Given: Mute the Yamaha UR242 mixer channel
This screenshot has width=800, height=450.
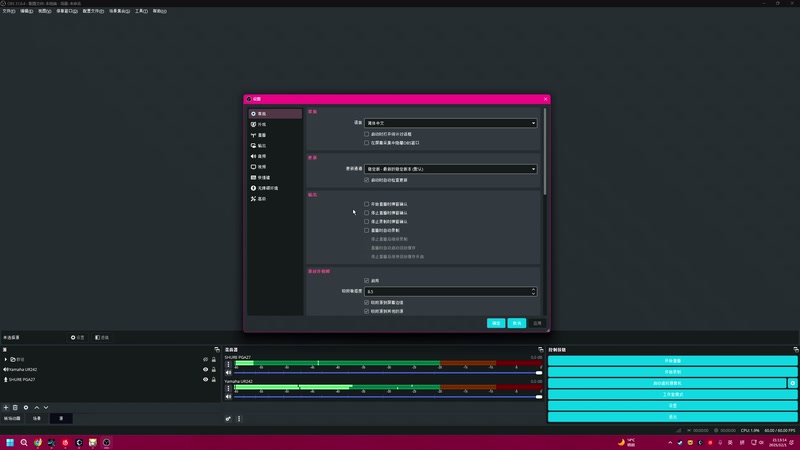Looking at the screenshot, I should (x=229, y=397).
